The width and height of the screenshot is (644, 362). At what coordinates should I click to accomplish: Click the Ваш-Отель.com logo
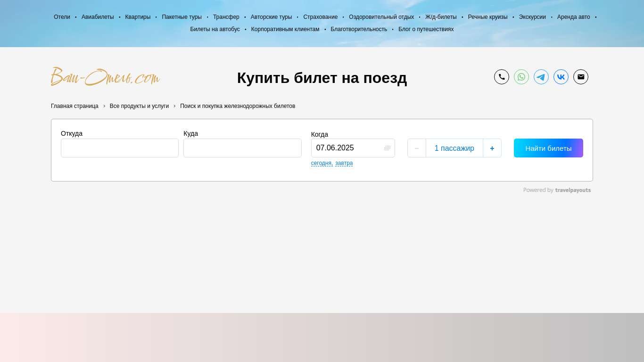(x=105, y=77)
